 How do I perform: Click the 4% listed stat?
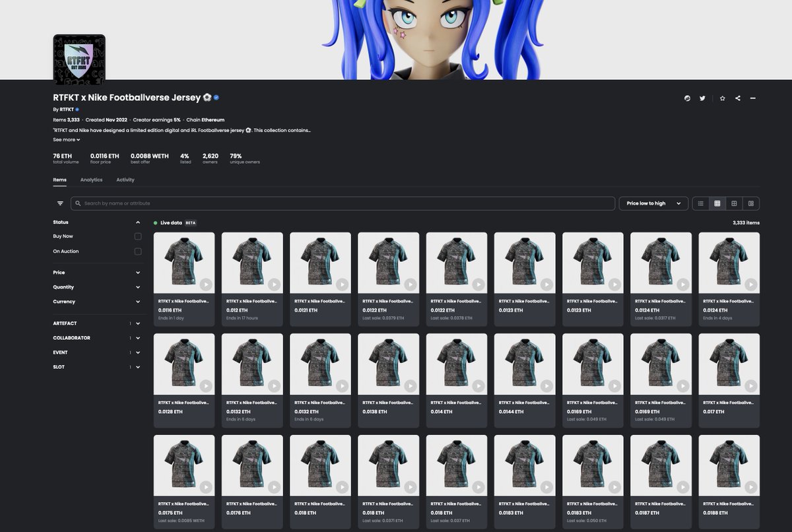pyautogui.click(x=185, y=158)
